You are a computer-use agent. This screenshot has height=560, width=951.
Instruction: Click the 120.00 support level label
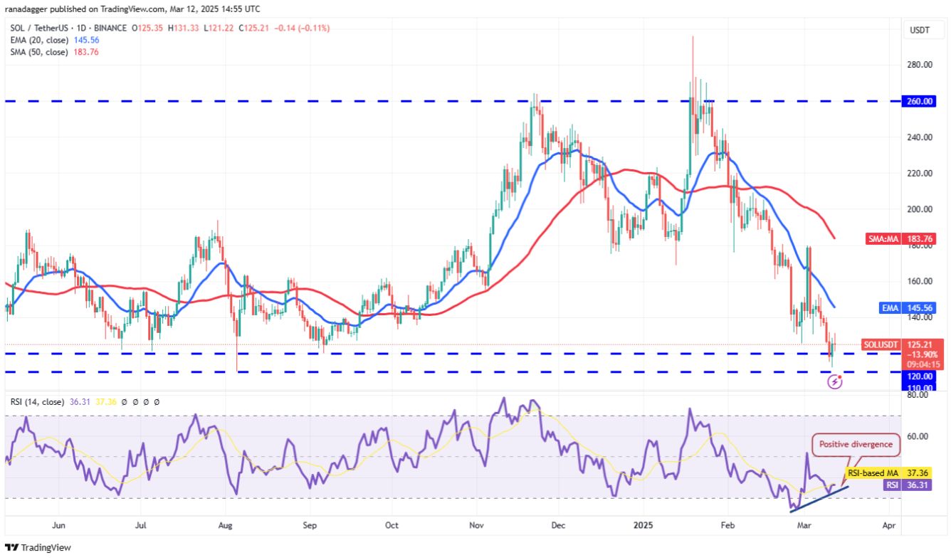coord(920,376)
